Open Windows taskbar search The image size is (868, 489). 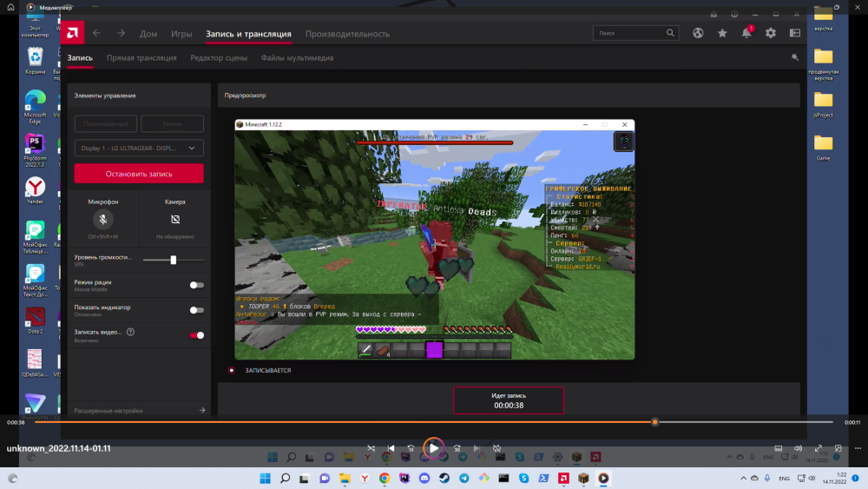[285, 478]
